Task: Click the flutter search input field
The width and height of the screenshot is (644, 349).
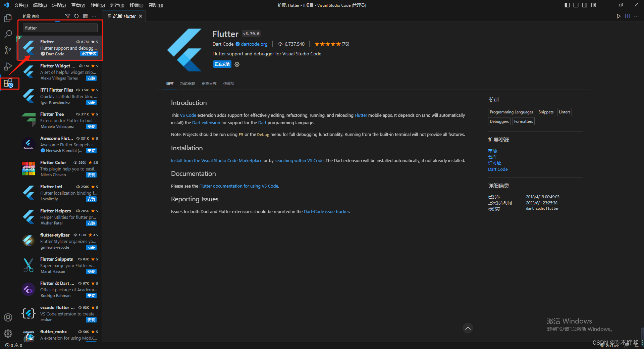Action: coord(60,28)
